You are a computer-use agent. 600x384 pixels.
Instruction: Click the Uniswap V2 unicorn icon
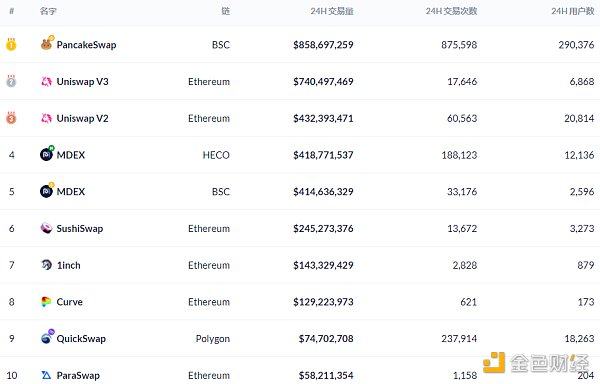(x=46, y=118)
